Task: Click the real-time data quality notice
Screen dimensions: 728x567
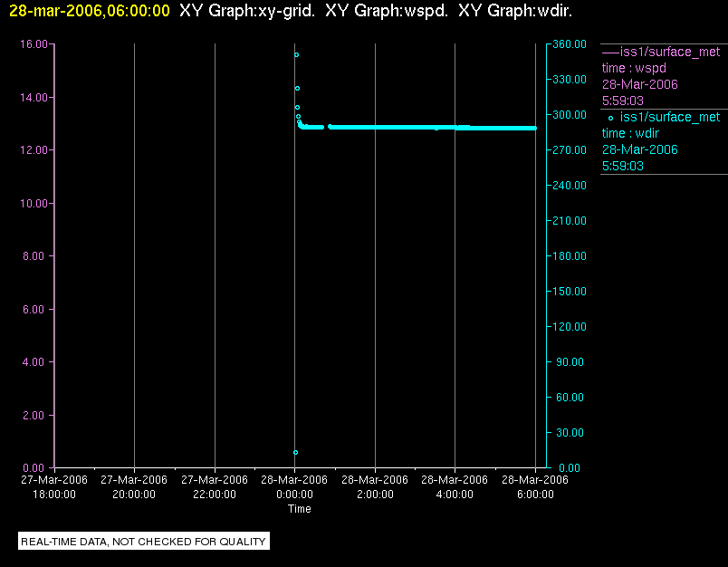Action: coord(143,542)
